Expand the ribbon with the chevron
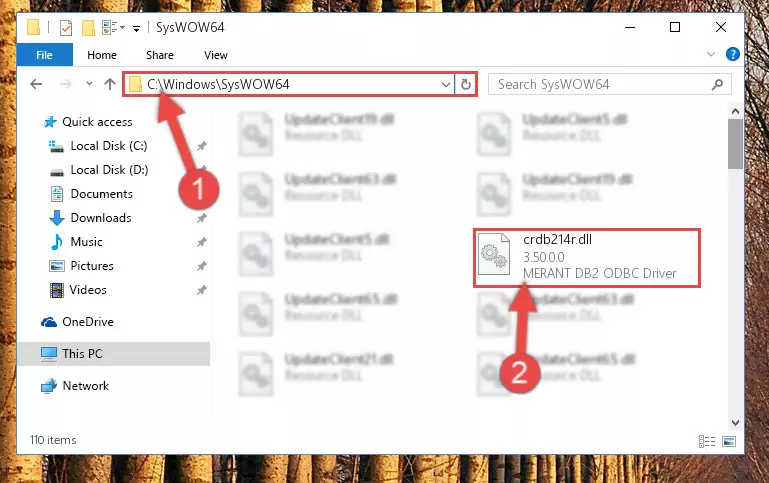 [x=711, y=54]
